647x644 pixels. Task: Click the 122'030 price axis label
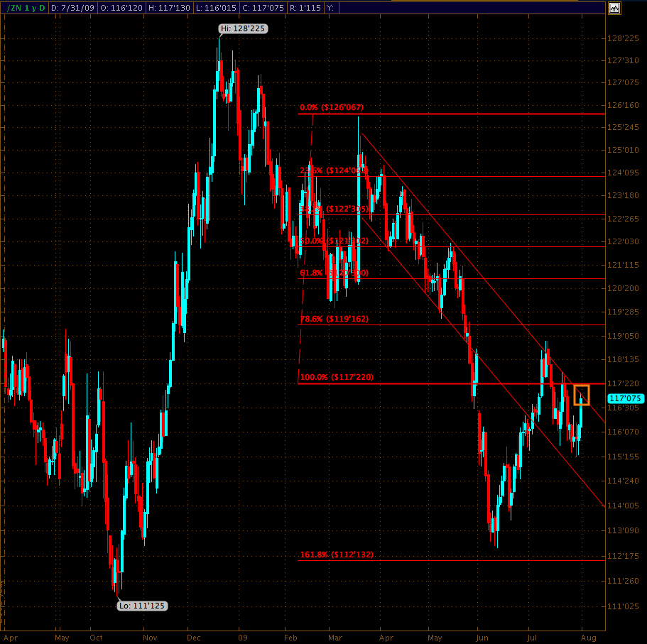point(623,241)
